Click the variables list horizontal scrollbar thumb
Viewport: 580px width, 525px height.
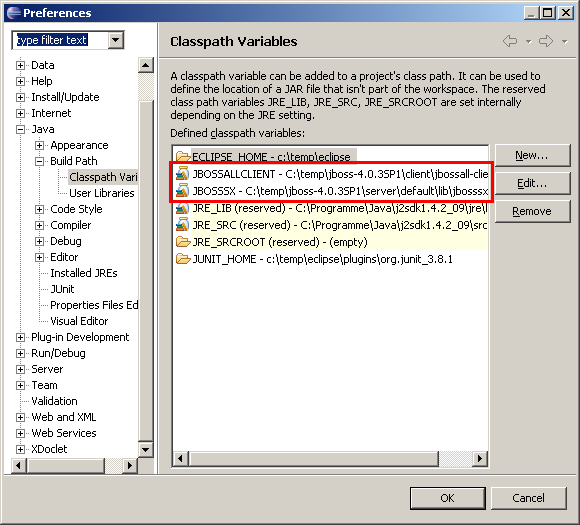coord(314,459)
